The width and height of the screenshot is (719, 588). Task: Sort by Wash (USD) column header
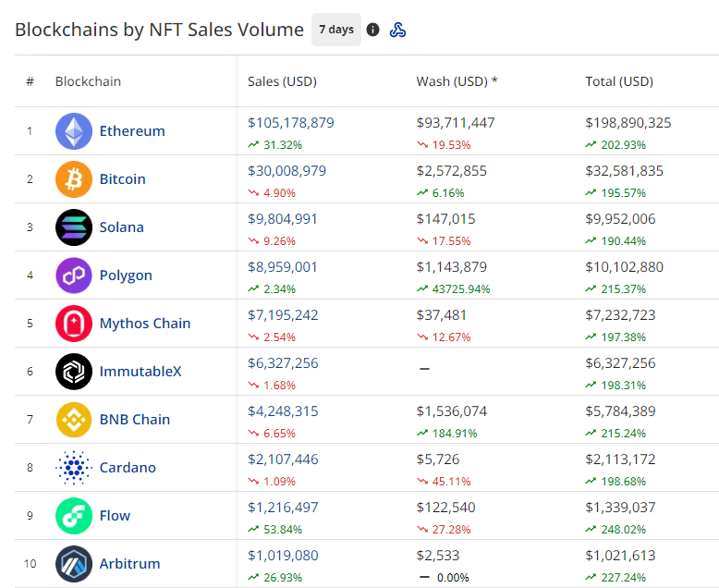coord(457,81)
